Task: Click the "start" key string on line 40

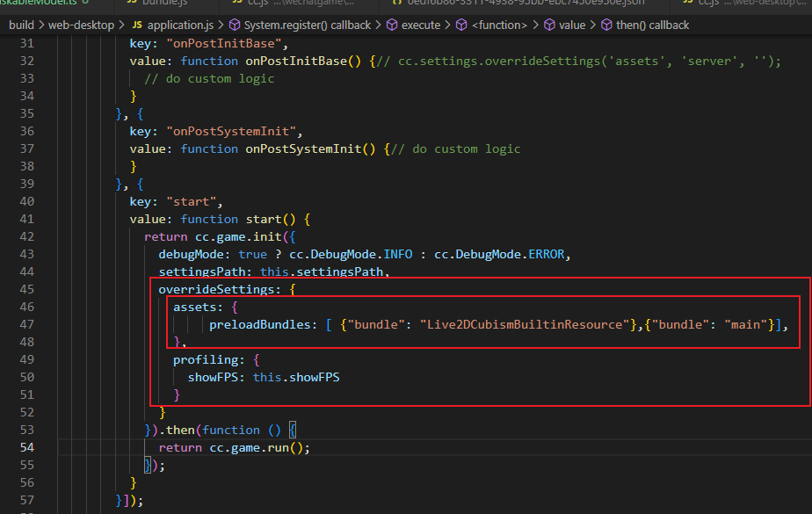Action: pos(191,201)
